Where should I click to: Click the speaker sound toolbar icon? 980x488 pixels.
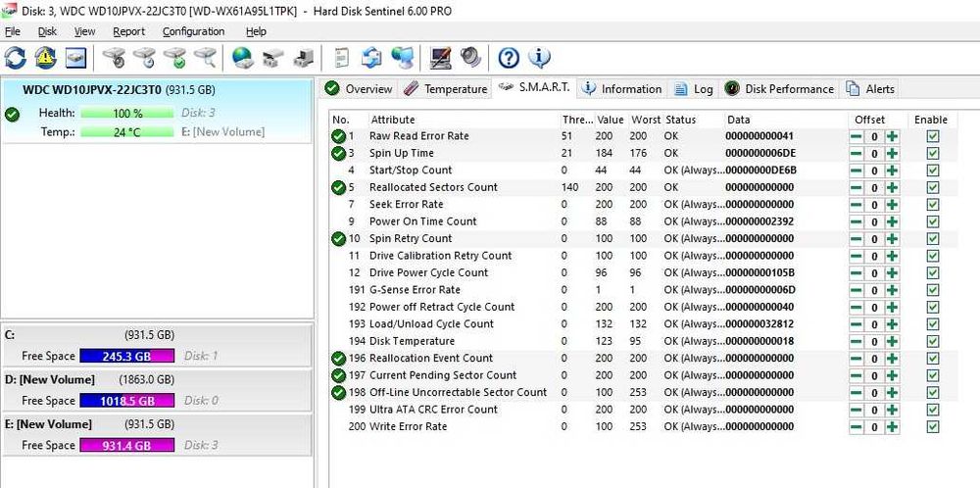[x=470, y=58]
